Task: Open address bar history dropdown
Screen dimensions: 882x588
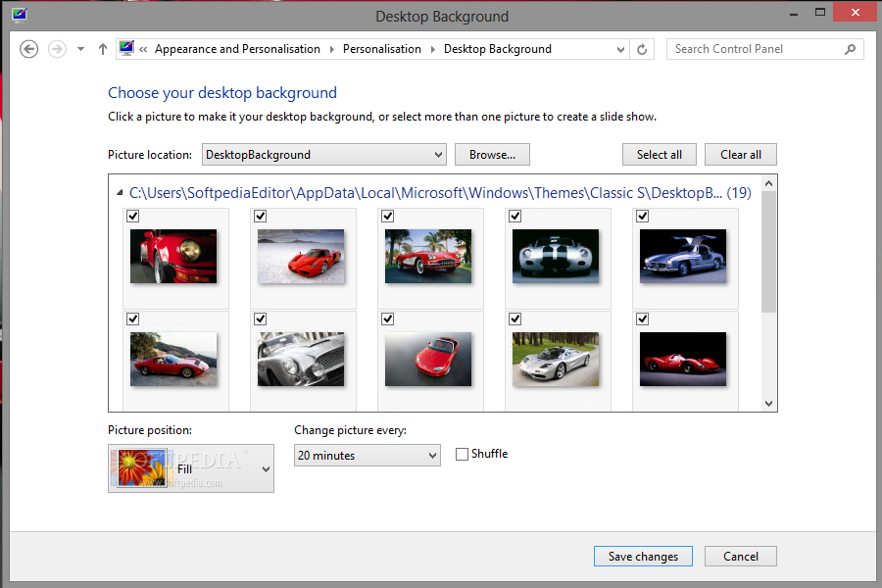Action: point(620,50)
